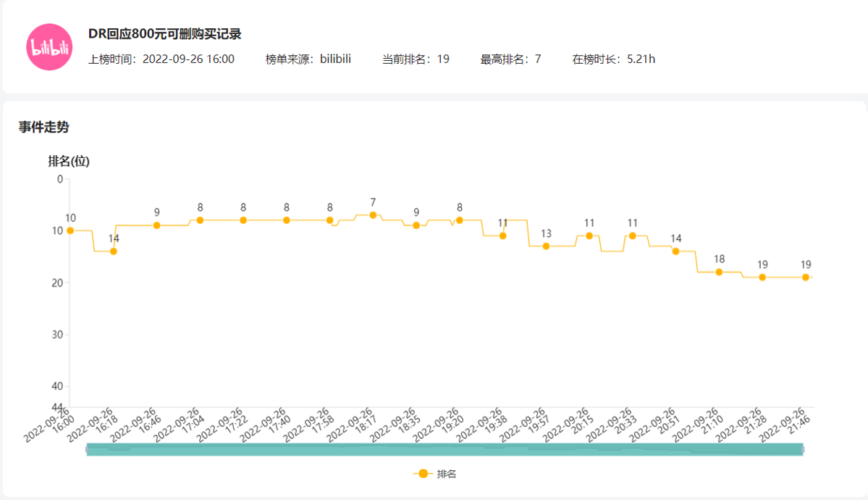The width and height of the screenshot is (868, 500).
Task: Select the data point ranked 13 at 19:57
Action: point(546,246)
